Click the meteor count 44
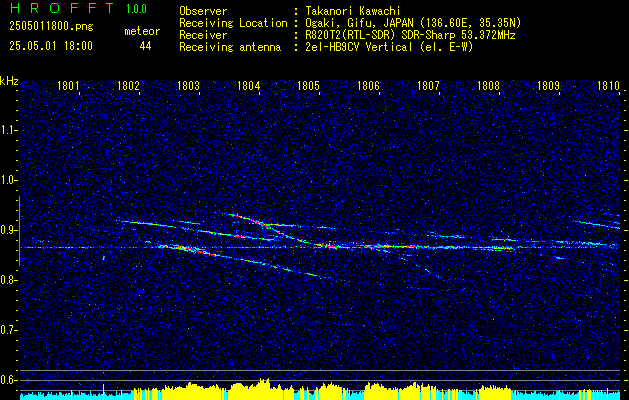Viewport: 629px width, 400px height. point(145,46)
